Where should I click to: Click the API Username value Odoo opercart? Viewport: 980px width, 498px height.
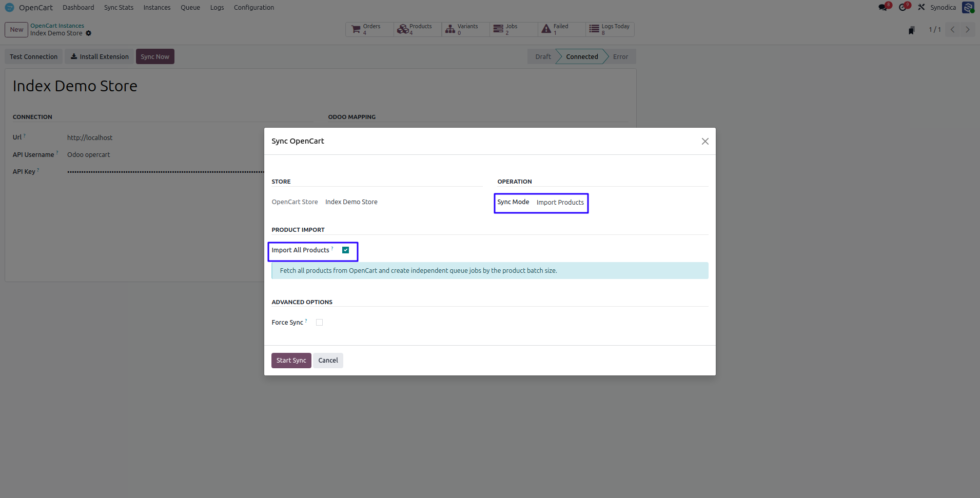[x=88, y=154]
